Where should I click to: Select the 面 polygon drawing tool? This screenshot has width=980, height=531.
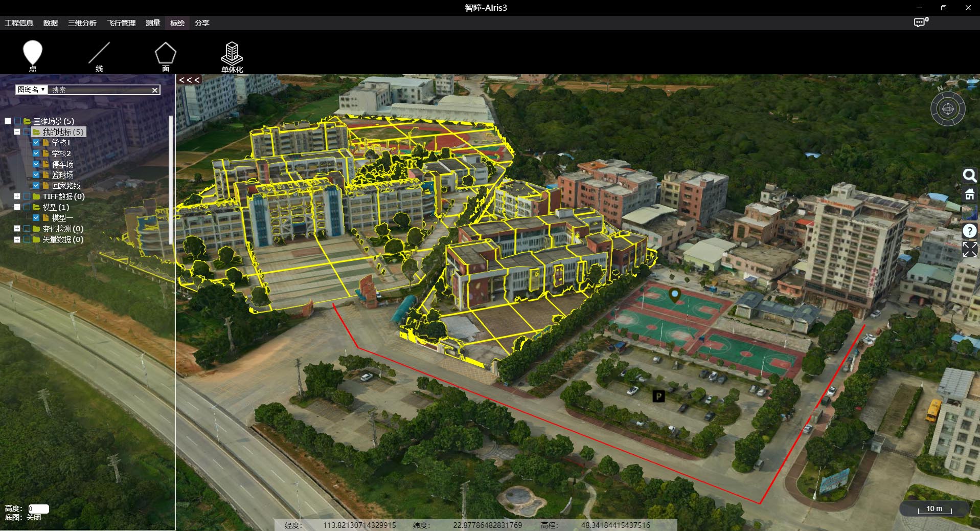click(x=166, y=56)
